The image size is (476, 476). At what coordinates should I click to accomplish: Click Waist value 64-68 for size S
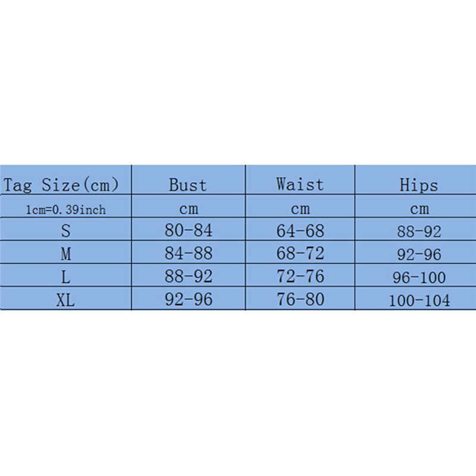pyautogui.click(x=300, y=230)
